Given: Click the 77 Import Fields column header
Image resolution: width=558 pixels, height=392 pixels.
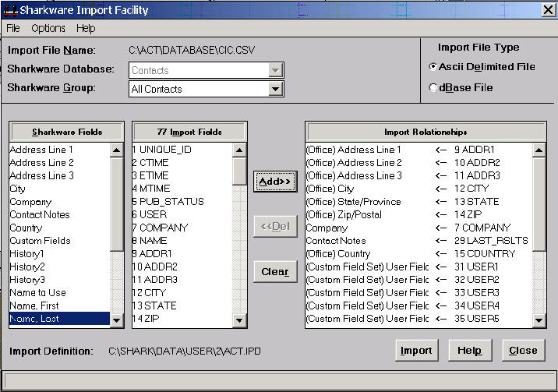Looking at the screenshot, I should (189, 132).
